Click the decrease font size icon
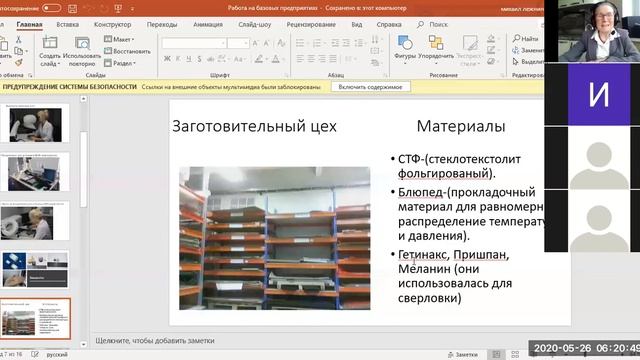640x360 pixels. 267,43
